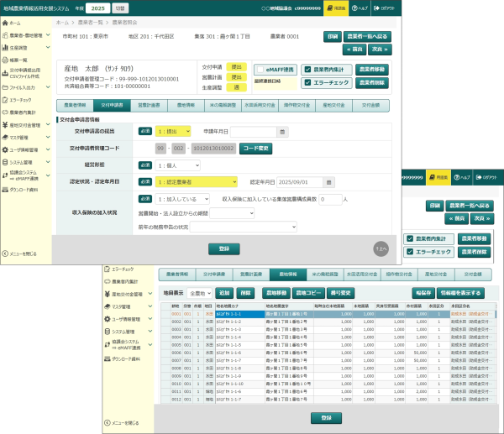Click the round 上へ scroll-to-top button

click(381, 248)
